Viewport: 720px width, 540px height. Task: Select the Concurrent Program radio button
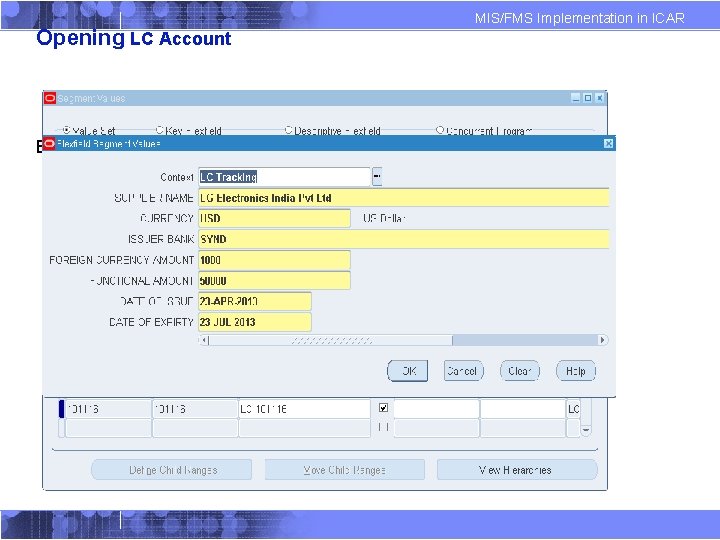pyautogui.click(x=440, y=130)
